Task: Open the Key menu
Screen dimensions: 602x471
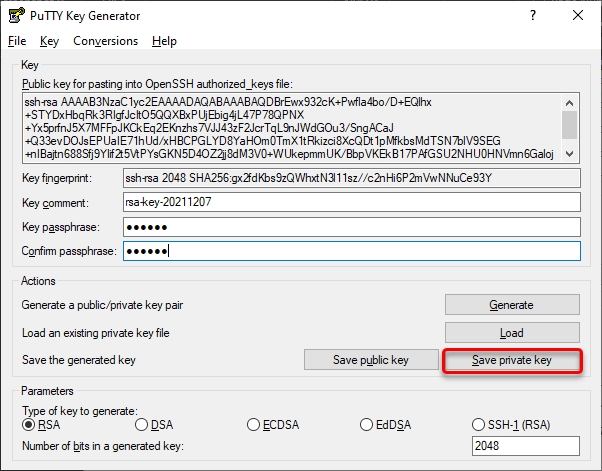Action: [x=50, y=41]
